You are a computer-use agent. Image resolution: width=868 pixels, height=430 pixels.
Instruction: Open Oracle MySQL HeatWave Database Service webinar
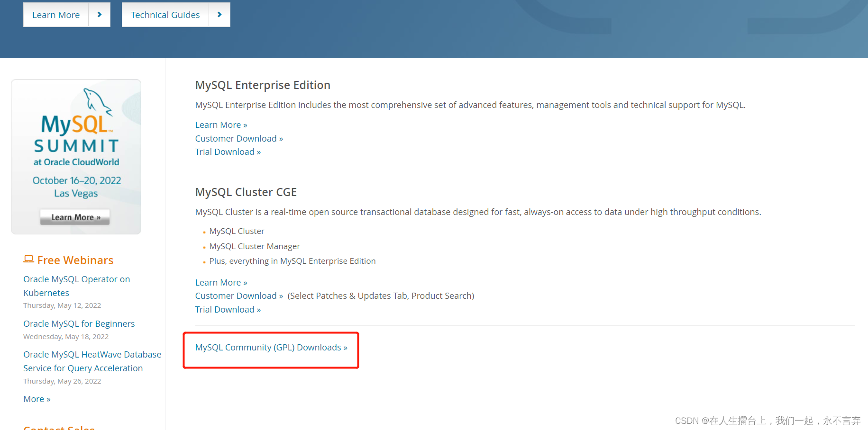(x=92, y=361)
